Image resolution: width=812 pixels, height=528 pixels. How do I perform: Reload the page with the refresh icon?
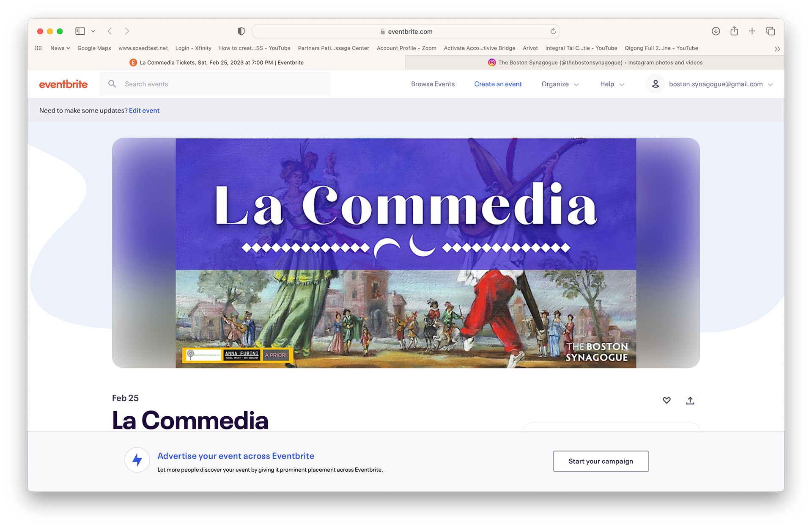click(x=553, y=31)
